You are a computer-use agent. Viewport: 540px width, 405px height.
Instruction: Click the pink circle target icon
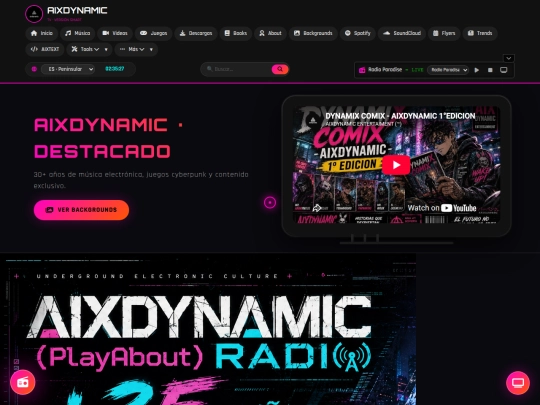(270, 202)
